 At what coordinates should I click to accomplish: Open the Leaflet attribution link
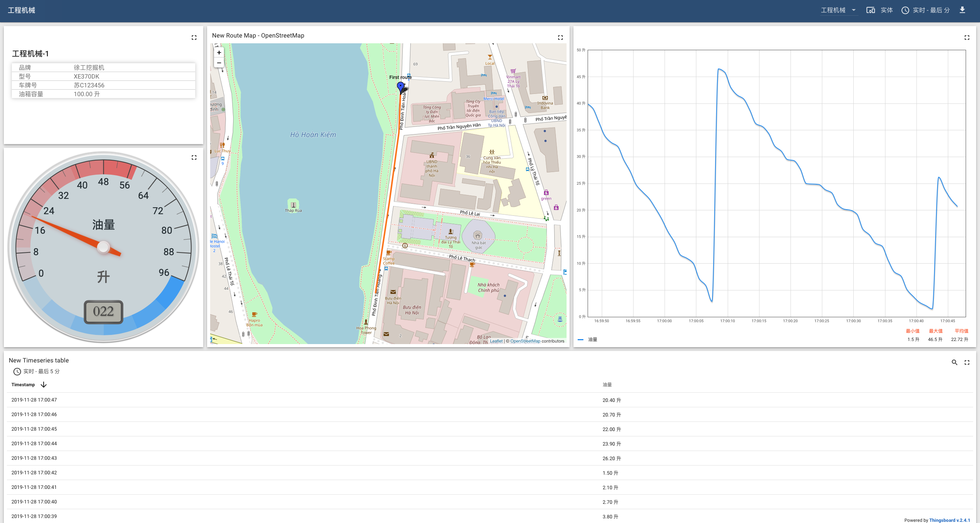click(496, 341)
